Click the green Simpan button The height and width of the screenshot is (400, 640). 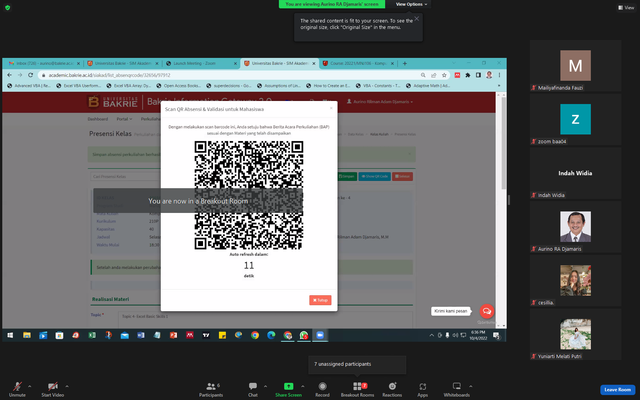(347, 176)
